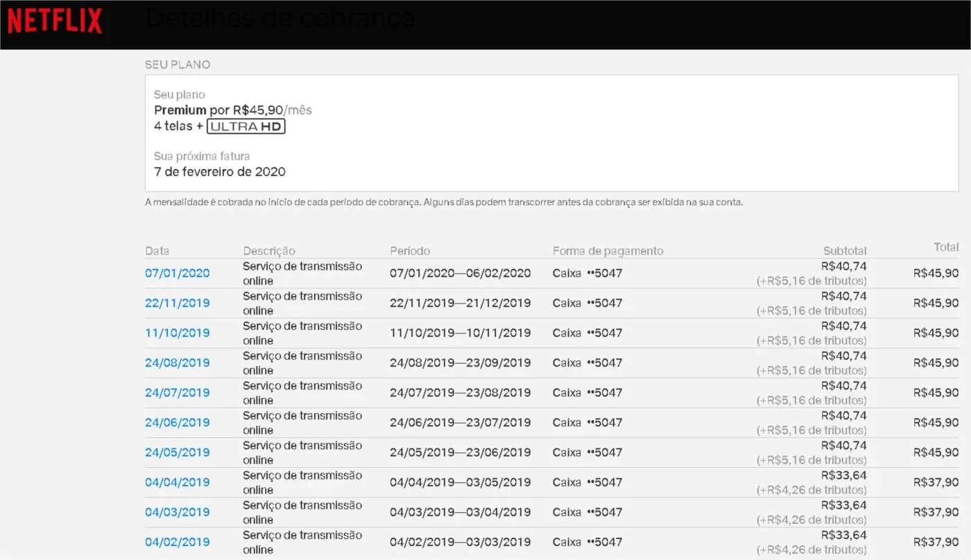
Task: Click the 'Total' column header
Action: 946,247
